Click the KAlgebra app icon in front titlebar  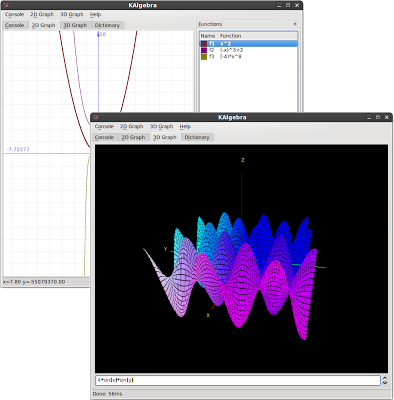96,117
